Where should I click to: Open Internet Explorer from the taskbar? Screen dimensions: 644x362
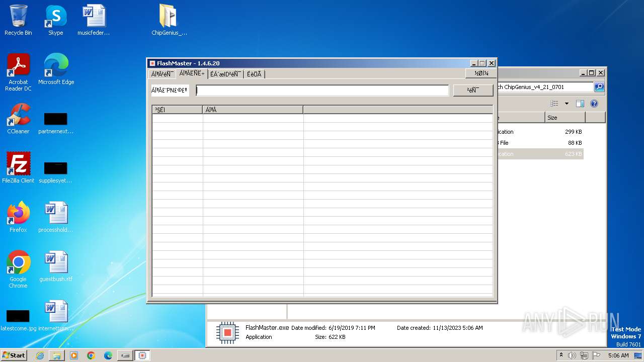coord(40,355)
